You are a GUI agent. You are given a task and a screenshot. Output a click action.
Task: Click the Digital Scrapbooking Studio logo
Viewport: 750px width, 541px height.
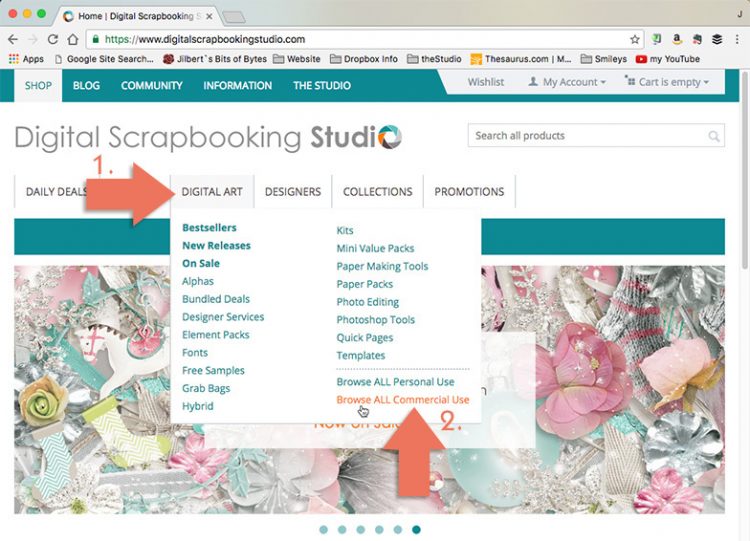point(208,137)
